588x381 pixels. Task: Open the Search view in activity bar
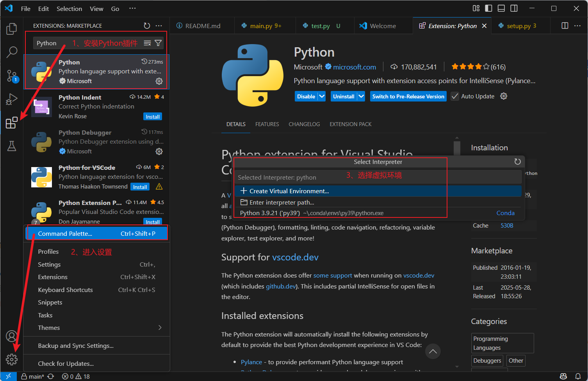click(12, 52)
